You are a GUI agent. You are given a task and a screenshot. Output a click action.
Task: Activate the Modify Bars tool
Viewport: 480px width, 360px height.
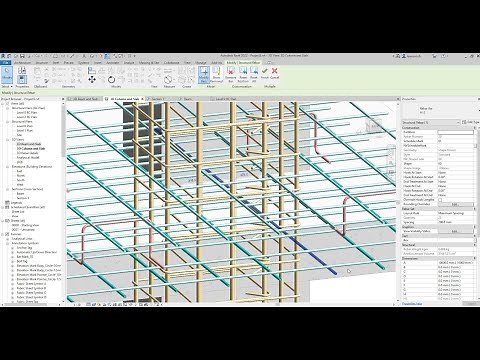pos(204,75)
